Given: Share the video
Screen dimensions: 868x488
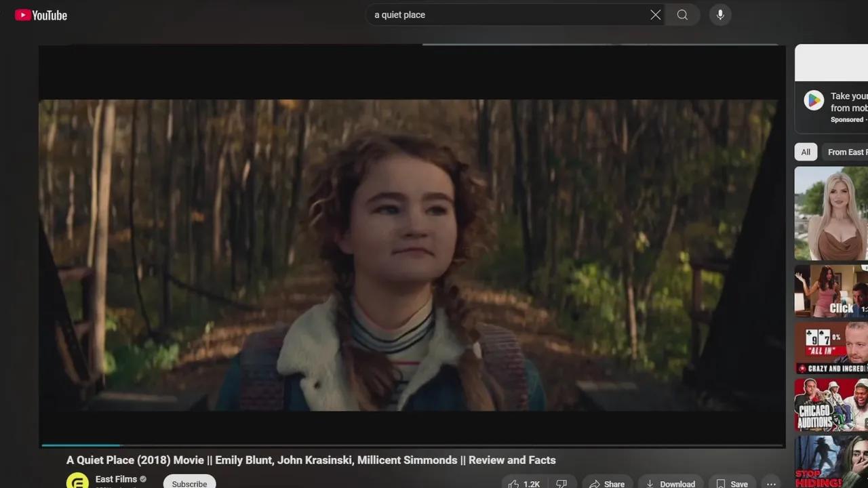Looking at the screenshot, I should (x=607, y=483).
